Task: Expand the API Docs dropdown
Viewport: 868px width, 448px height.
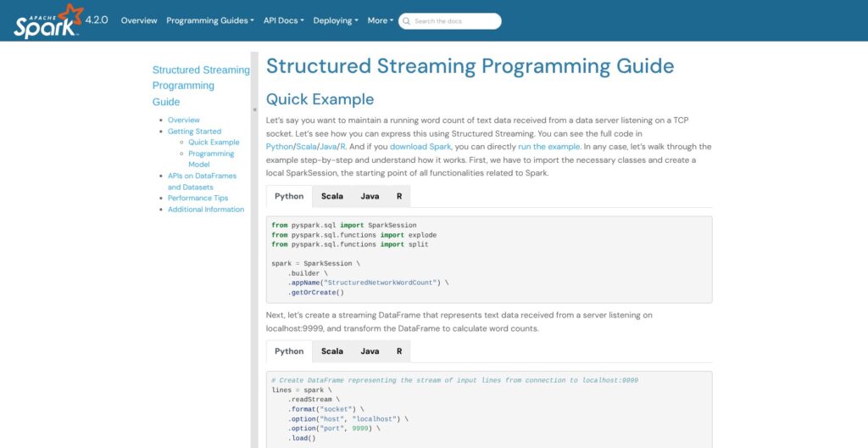Action: pos(283,20)
